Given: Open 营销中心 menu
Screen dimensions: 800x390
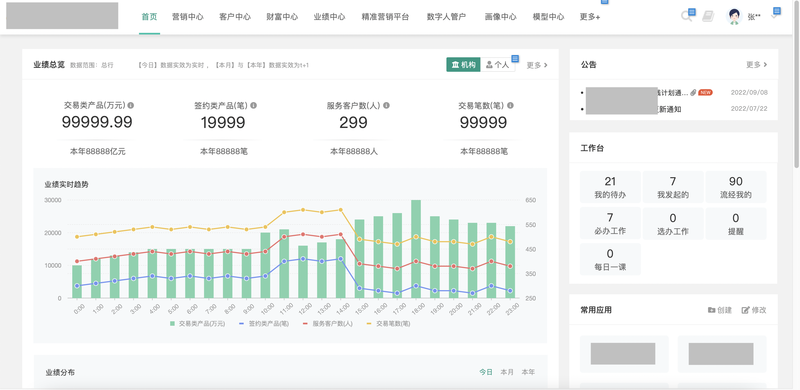Looking at the screenshot, I should click(x=188, y=17).
